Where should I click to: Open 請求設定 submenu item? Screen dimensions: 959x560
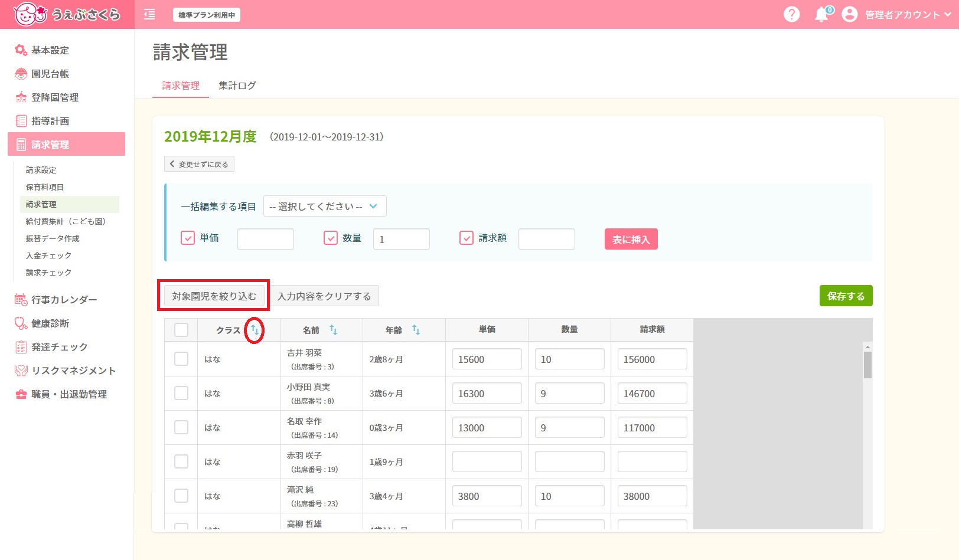41,170
